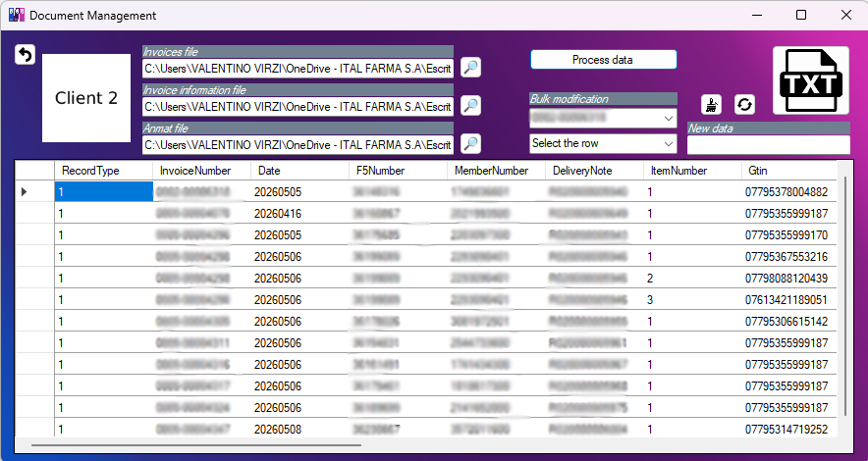Click the horizontal scrollbar of the grid
Image resolution: width=868 pixels, height=461 pixels.
(x=196, y=444)
